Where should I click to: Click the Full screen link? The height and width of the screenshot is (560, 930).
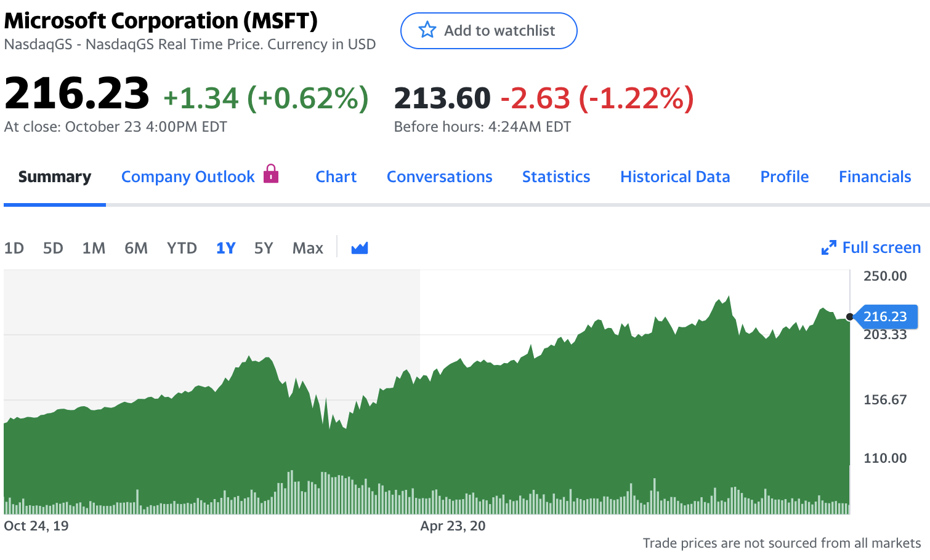point(881,247)
